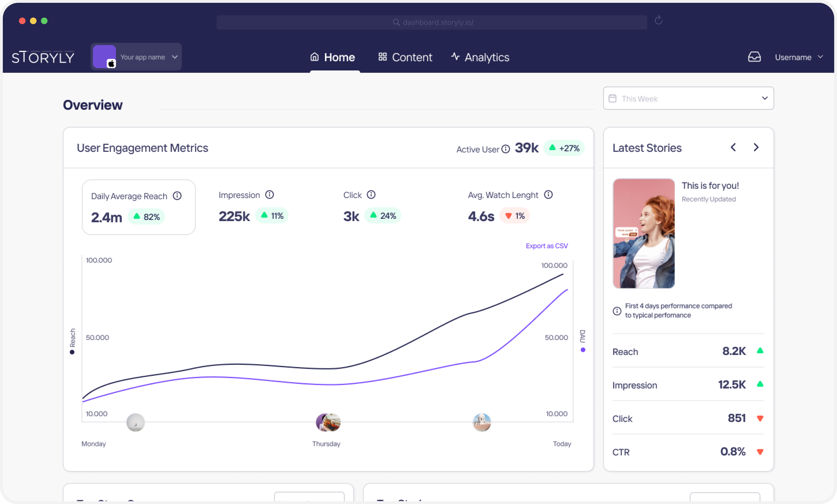Open the This Week date range dropdown
This screenshot has width=837, height=504.
(688, 98)
